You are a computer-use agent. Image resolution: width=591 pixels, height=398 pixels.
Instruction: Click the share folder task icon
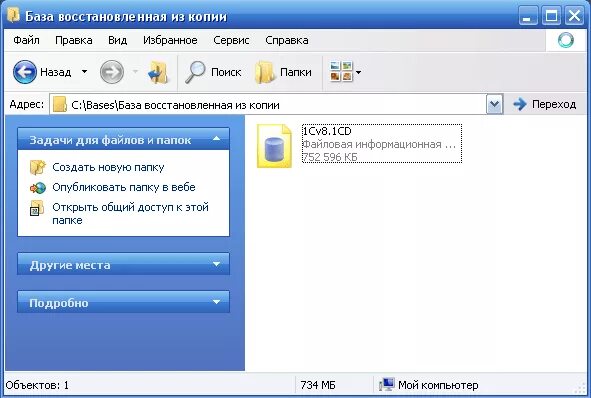point(37,208)
